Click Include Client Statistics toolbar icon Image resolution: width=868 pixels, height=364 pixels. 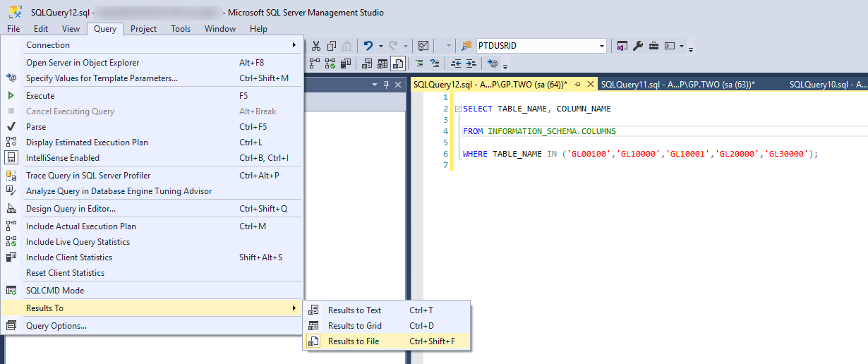pyautogui.click(x=346, y=63)
